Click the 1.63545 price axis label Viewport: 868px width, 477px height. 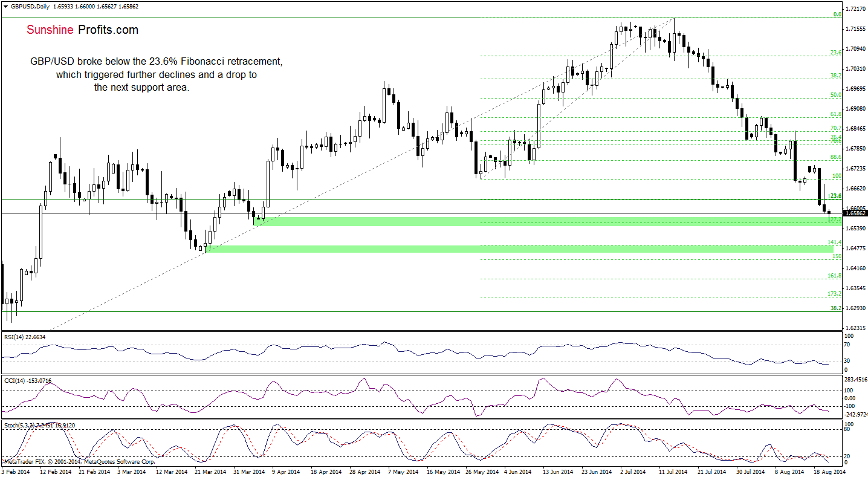857,288
